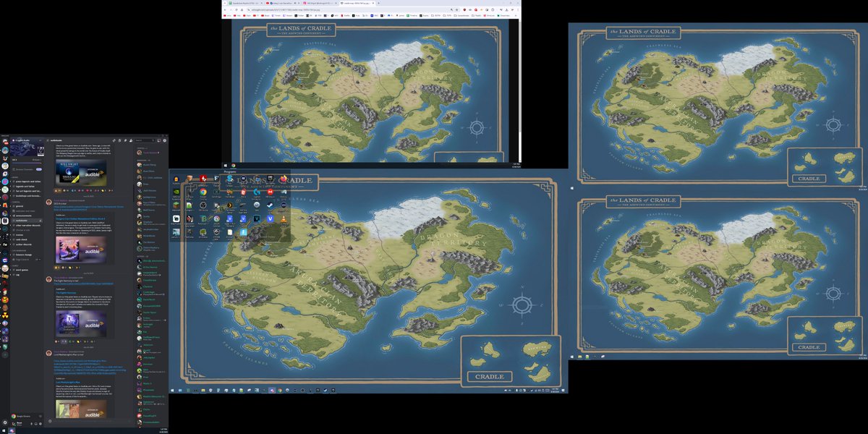Open Discord user settings gear

tap(41, 424)
